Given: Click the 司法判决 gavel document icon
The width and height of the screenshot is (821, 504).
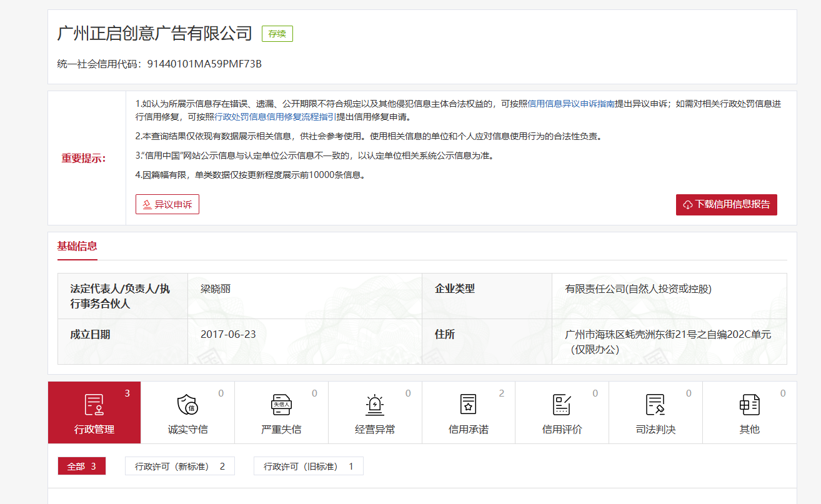Looking at the screenshot, I should (655, 405).
